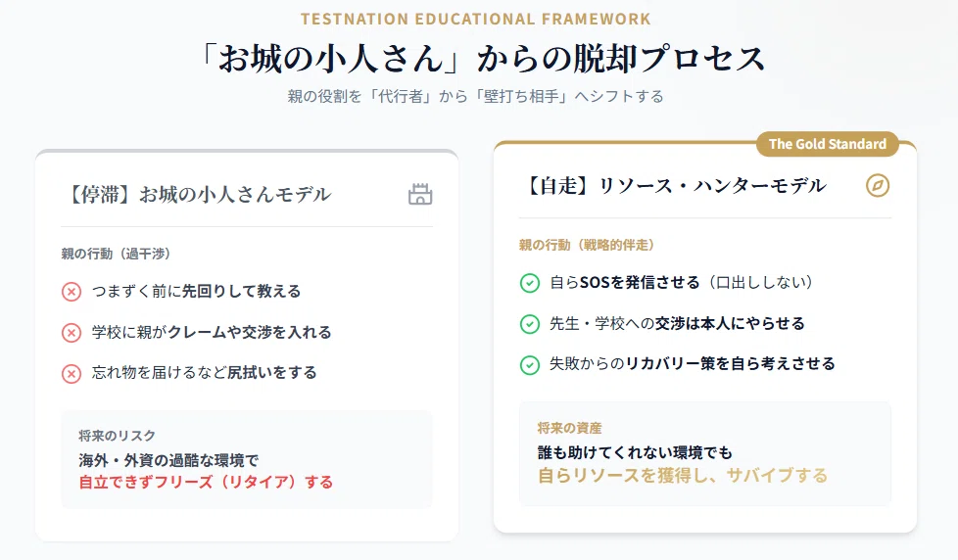The image size is (958, 560).
Task: Click the castle icon in the left card
Action: coord(420,194)
